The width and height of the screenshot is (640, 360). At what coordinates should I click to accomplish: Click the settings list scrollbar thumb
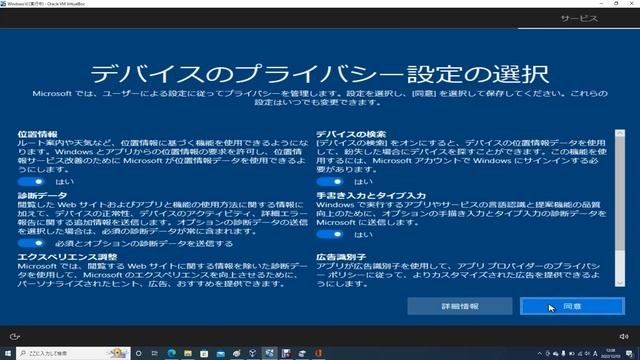(x=620, y=194)
